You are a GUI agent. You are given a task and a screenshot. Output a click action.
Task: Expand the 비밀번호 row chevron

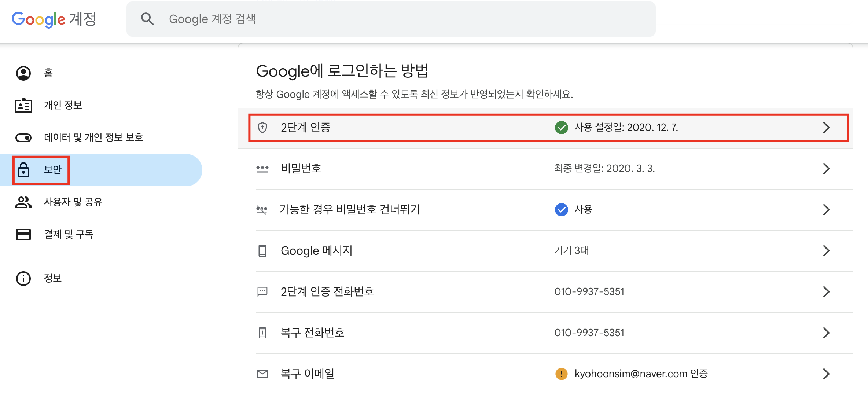tap(826, 169)
